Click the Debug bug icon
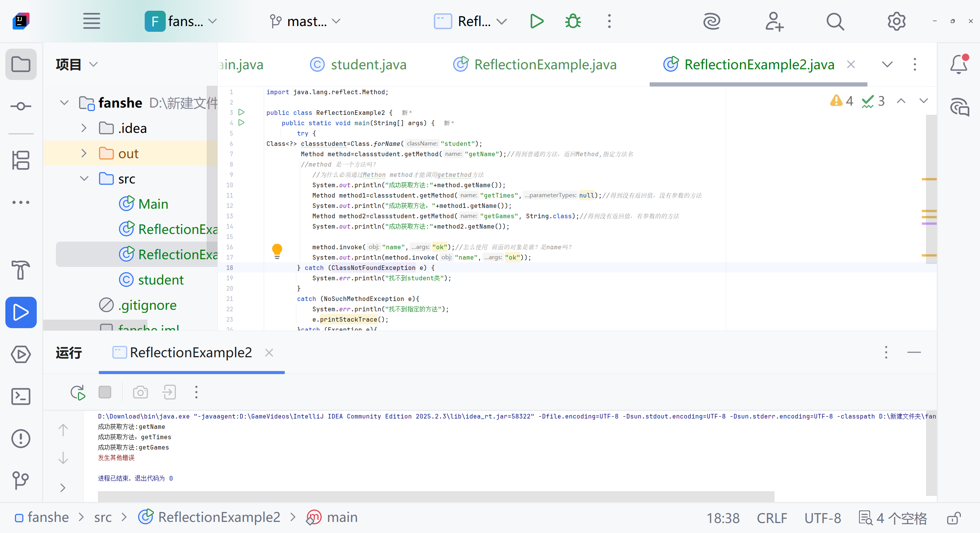Image resolution: width=980 pixels, height=533 pixels. 573,21
